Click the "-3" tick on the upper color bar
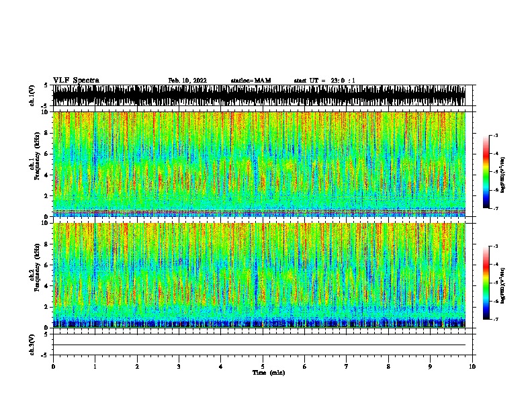 pos(495,135)
